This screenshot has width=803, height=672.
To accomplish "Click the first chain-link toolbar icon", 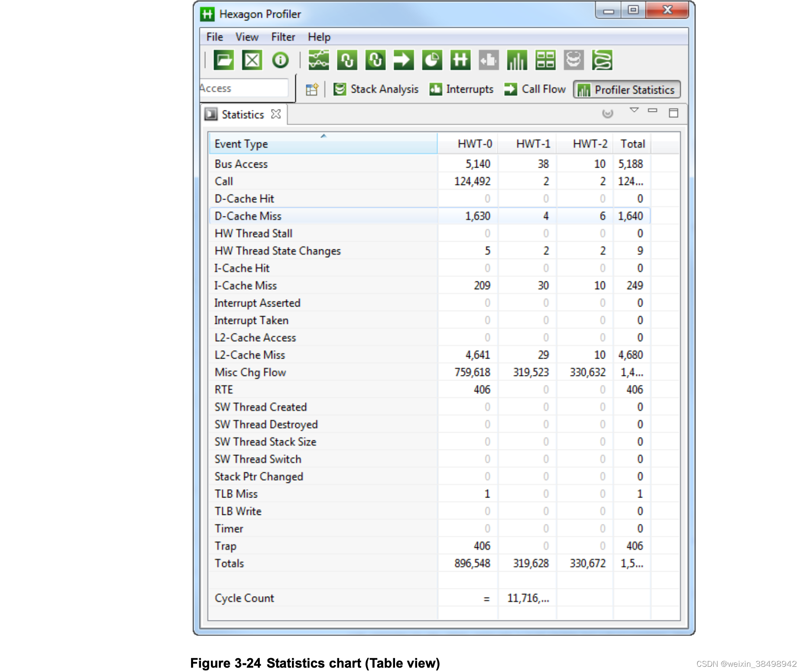I will 347,60.
